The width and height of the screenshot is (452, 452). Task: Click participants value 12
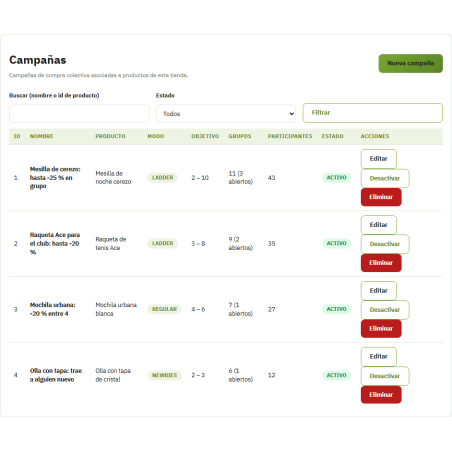(272, 375)
